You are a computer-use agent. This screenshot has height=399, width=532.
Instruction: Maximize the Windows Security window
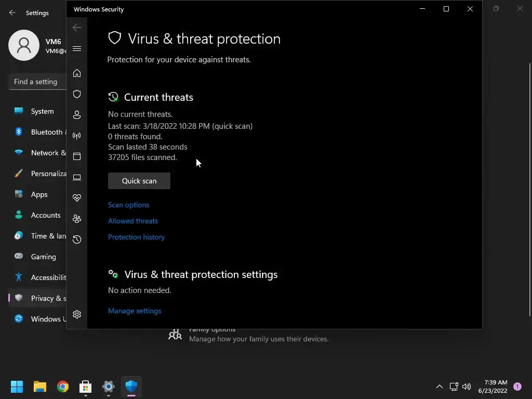[446, 9]
